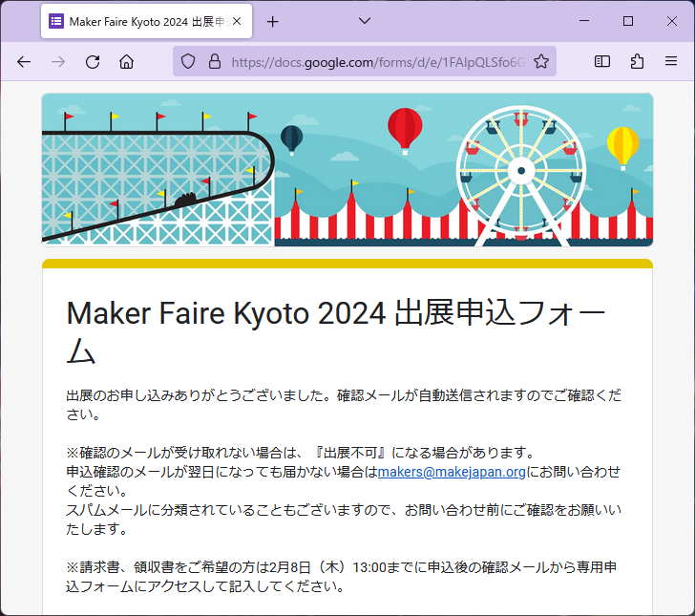View site security lock information

pyautogui.click(x=215, y=62)
